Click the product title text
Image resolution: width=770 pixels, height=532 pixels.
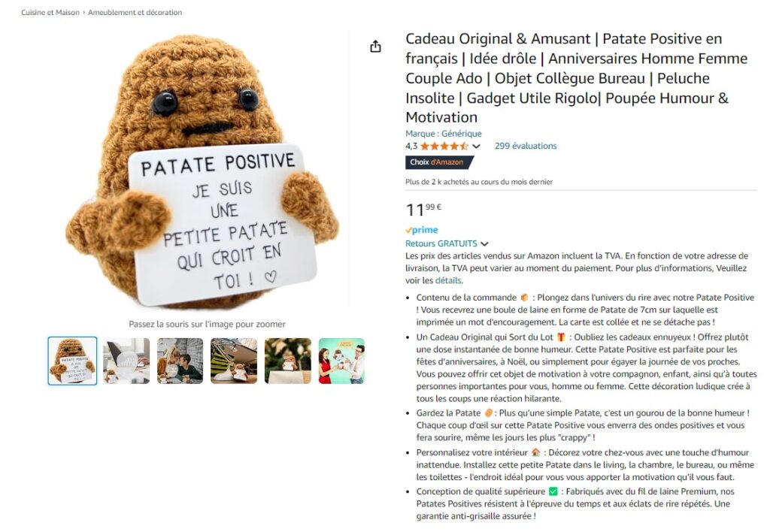(x=577, y=78)
